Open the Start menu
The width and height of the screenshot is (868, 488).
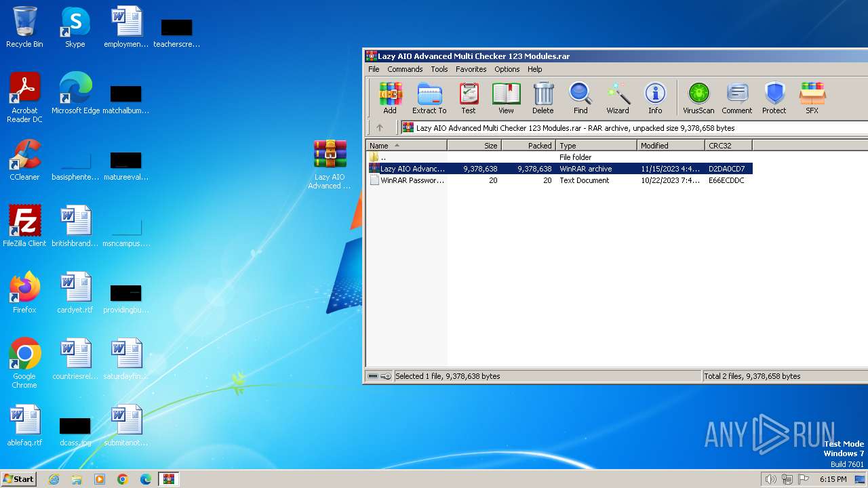coord(19,479)
